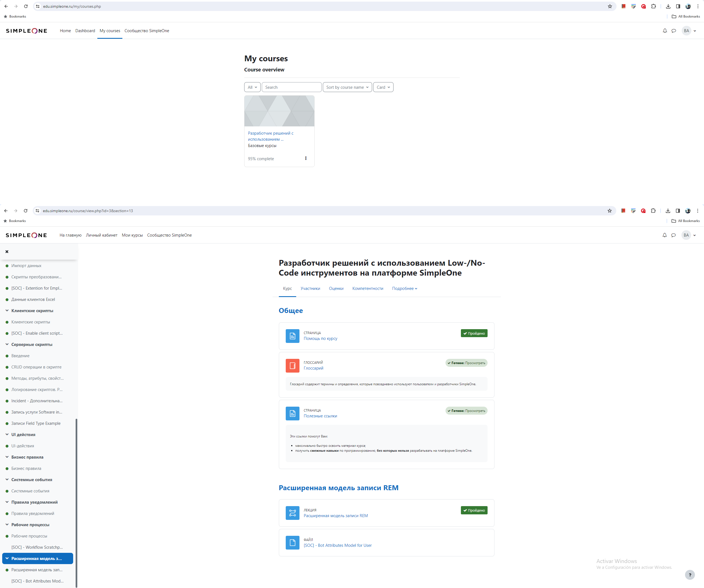Close the course index sidebar with the X
The width and height of the screenshot is (704, 588).
7,252
